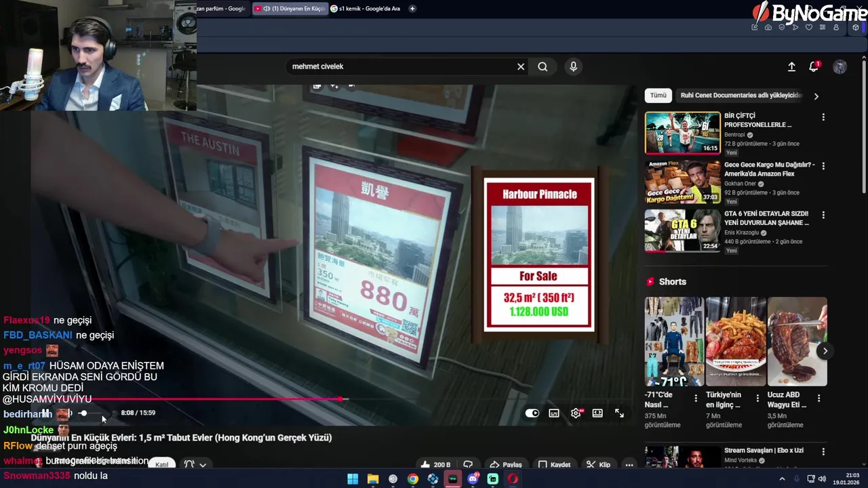The height and width of the screenshot is (488, 868).
Task: Run the search with the magnifier button
Action: coord(542,66)
